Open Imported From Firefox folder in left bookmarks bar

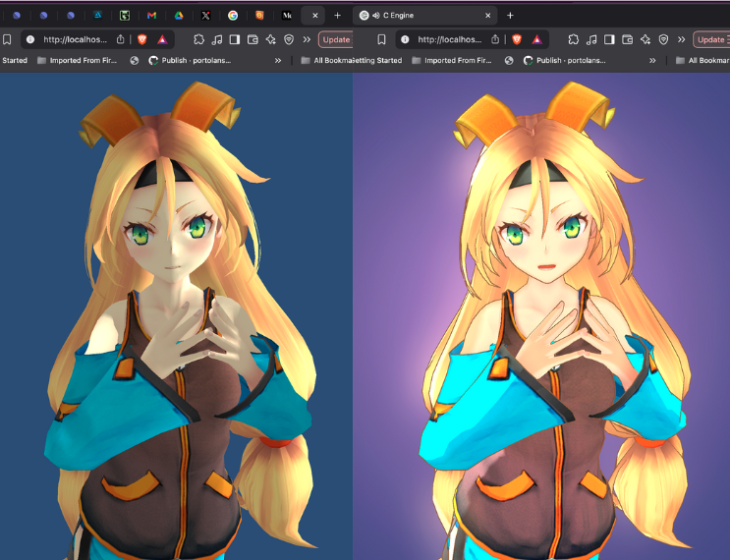click(x=77, y=61)
